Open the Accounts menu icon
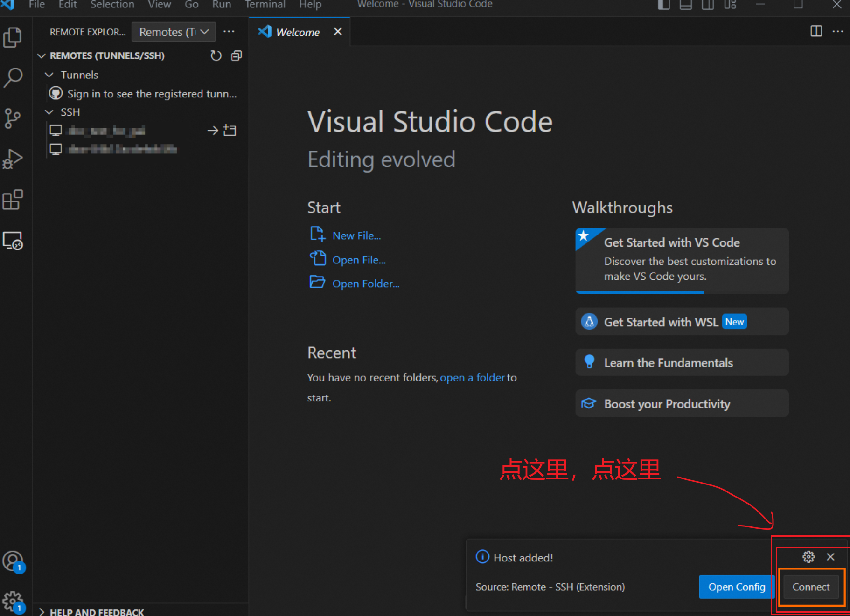850x616 pixels. tap(13, 561)
